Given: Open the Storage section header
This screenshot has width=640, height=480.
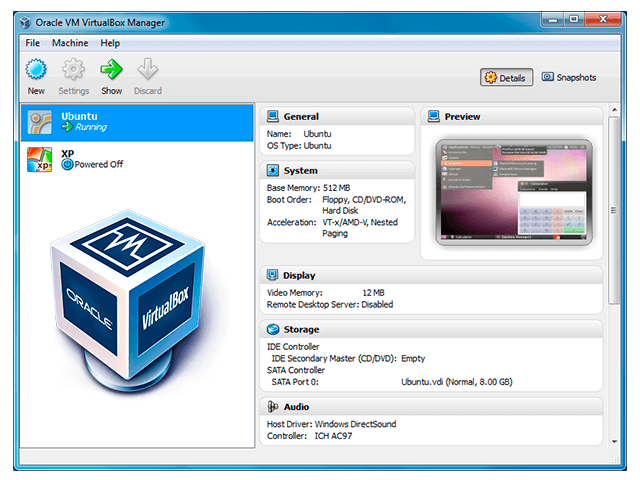Looking at the screenshot, I should [x=431, y=329].
